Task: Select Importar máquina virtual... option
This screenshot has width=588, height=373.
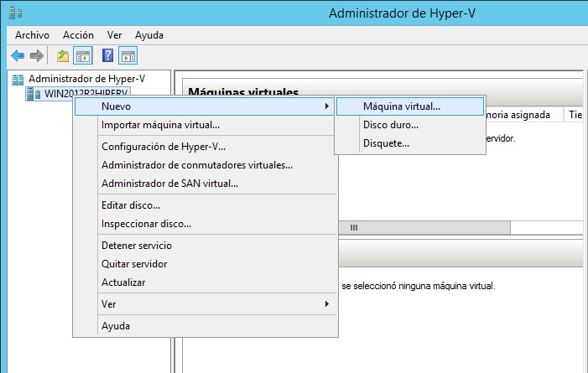Action: coord(160,125)
